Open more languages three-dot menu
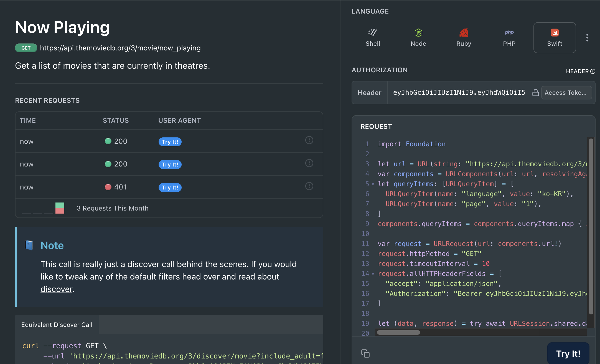This screenshot has height=364, width=600. coord(587,38)
